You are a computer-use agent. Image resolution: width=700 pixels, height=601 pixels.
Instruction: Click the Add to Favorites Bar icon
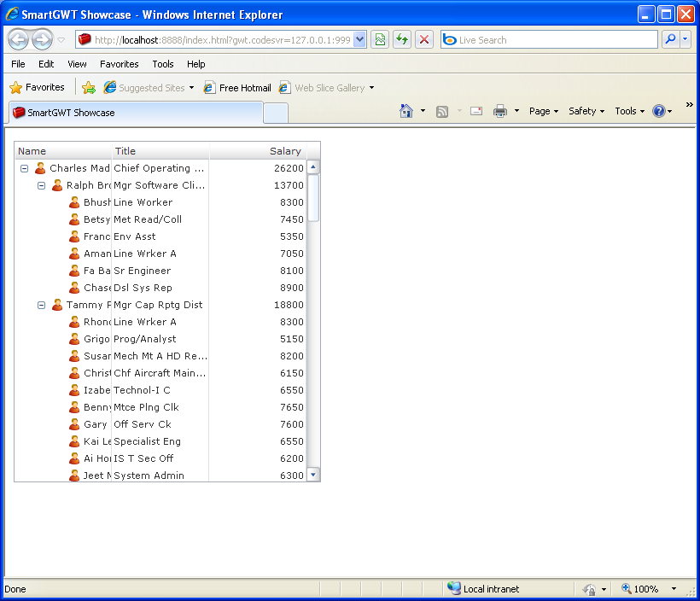(89, 88)
